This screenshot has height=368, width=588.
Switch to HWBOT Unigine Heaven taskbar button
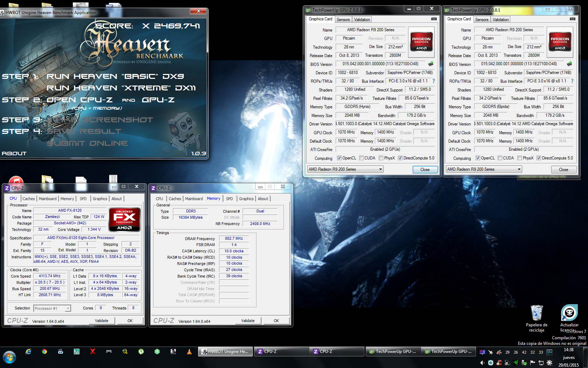pyautogui.click(x=225, y=352)
